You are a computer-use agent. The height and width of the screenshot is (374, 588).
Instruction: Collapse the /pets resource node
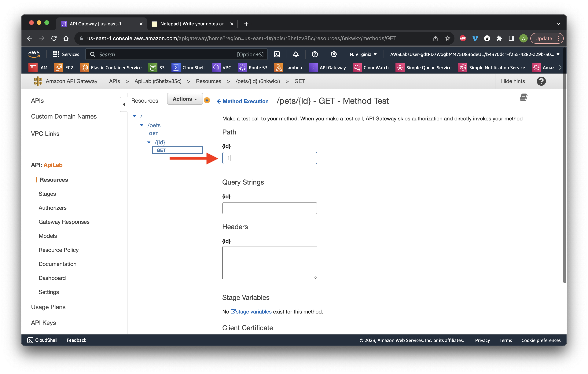point(142,125)
